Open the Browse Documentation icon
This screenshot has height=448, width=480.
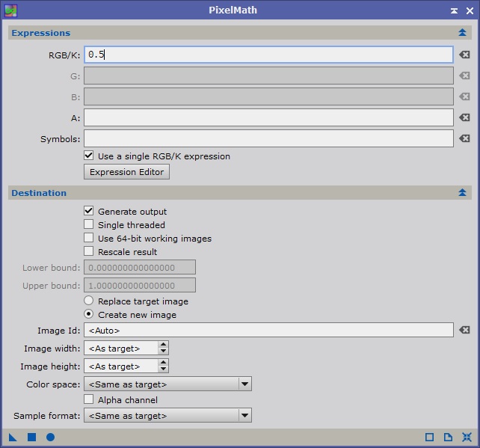[x=448, y=437]
